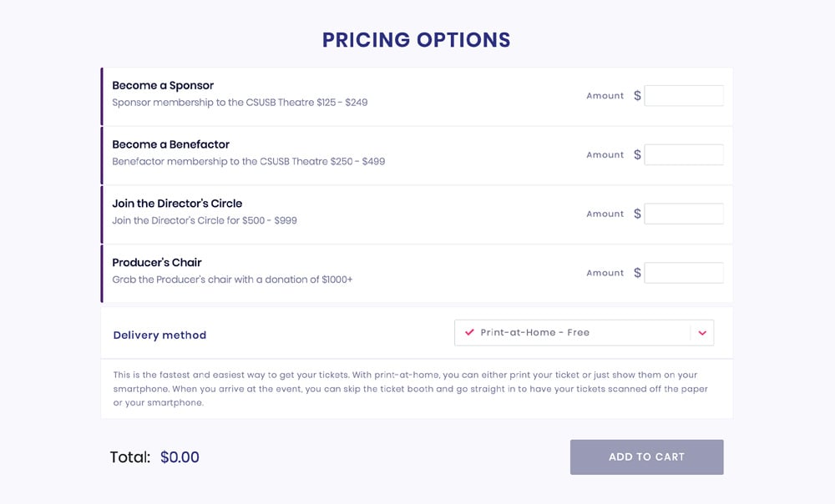Select the Become a Sponsor heading
835x504 pixels.
tap(163, 86)
